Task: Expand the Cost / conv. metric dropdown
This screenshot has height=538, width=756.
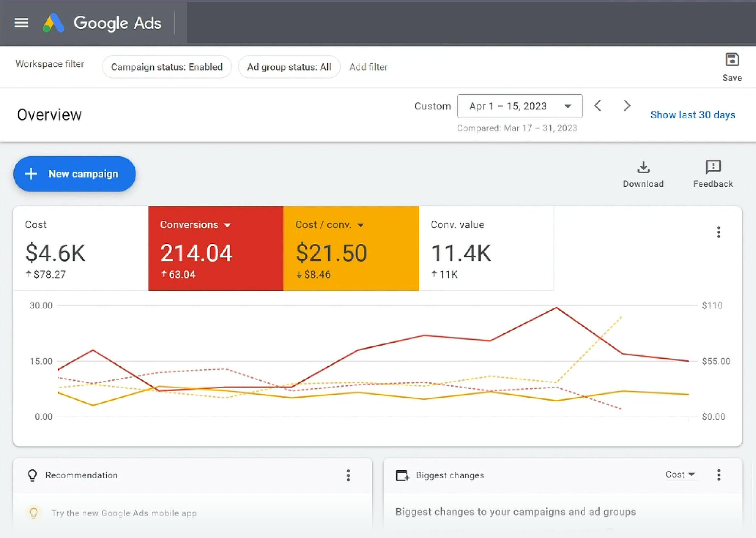Action: click(360, 225)
